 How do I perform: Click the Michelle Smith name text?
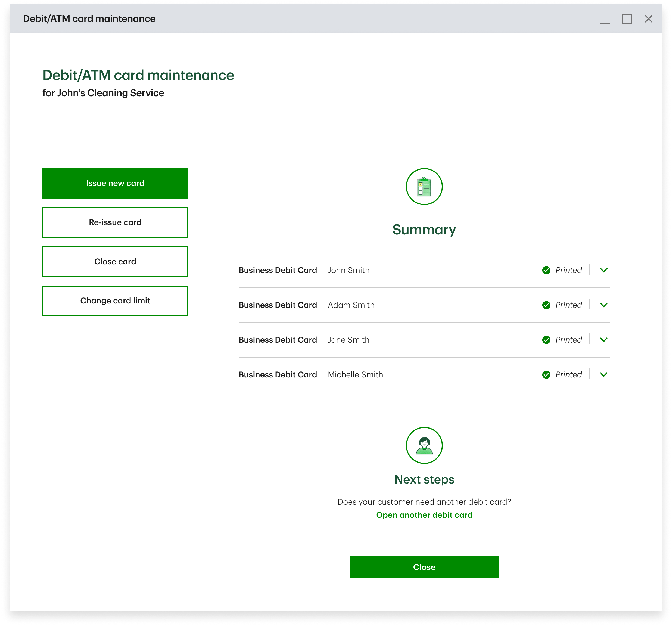click(355, 375)
